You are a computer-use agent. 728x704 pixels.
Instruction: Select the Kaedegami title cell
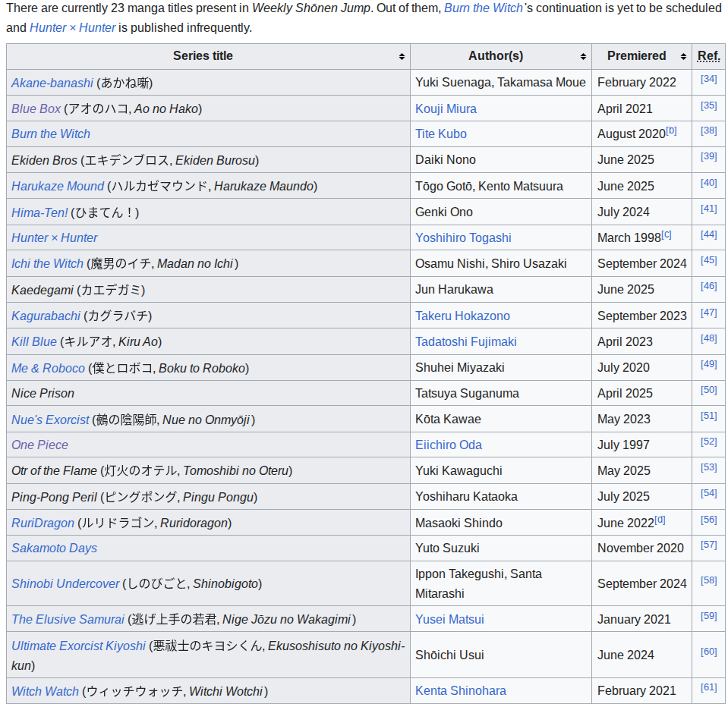pos(208,290)
